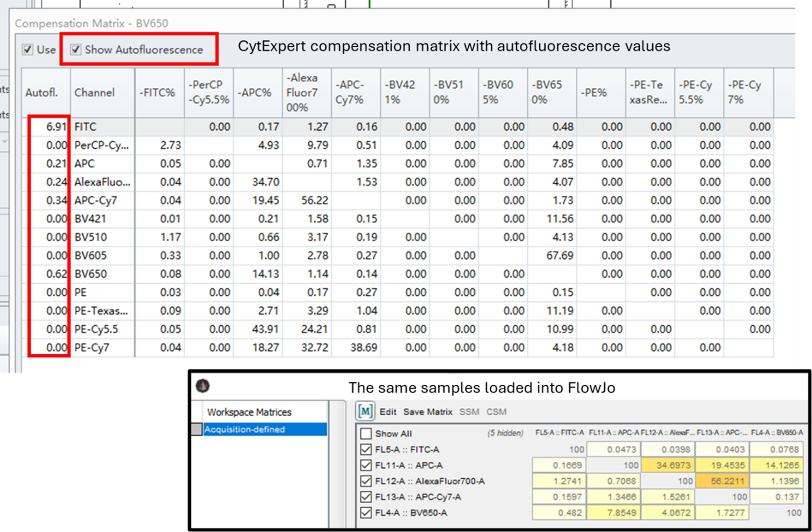Click the -BV421% column header
The width and height of the screenshot is (812, 532).
pos(405,93)
